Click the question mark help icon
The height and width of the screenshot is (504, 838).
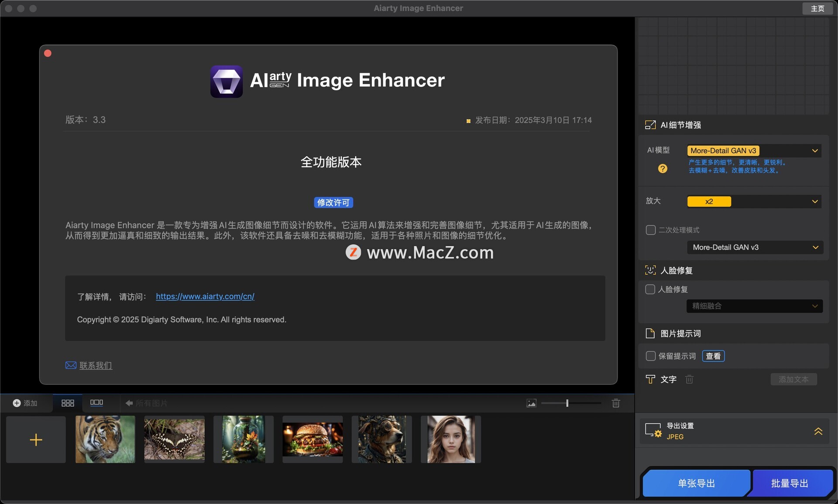click(x=663, y=168)
